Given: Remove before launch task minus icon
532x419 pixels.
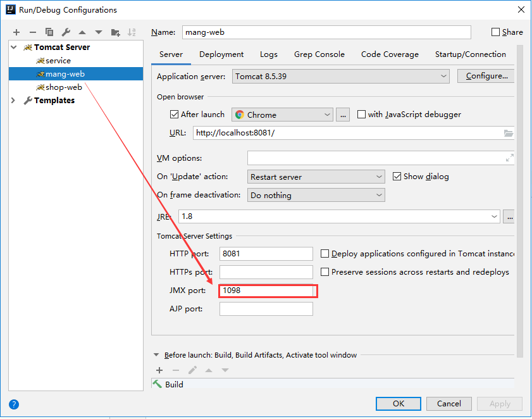Looking at the screenshot, I should (x=176, y=370).
